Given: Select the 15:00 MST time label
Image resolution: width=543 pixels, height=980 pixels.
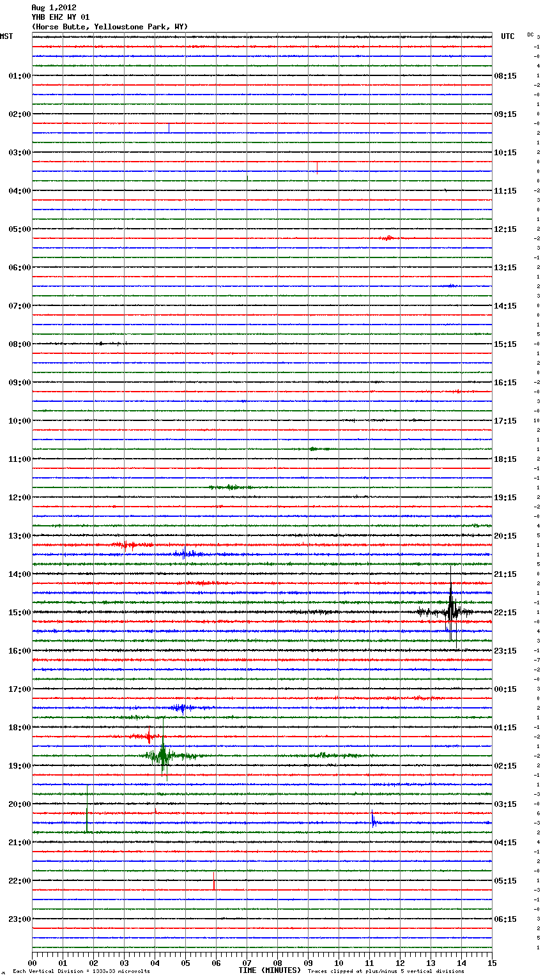Looking at the screenshot, I should (x=20, y=613).
